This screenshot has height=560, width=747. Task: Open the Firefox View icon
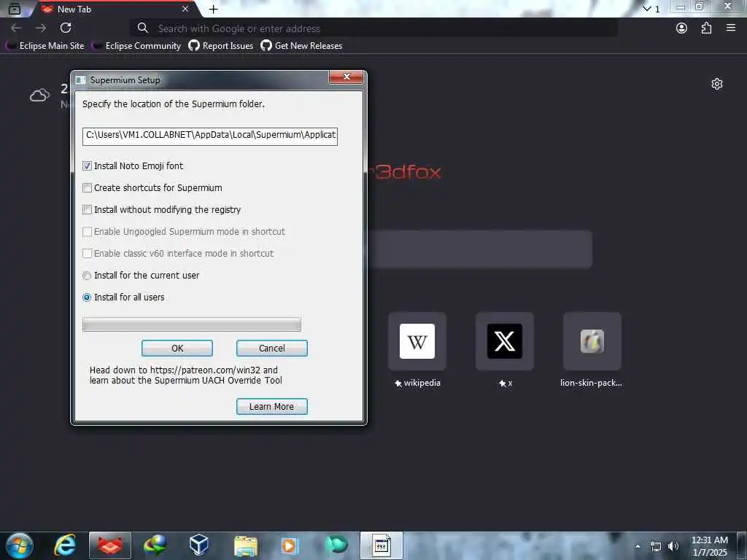click(x=15, y=9)
